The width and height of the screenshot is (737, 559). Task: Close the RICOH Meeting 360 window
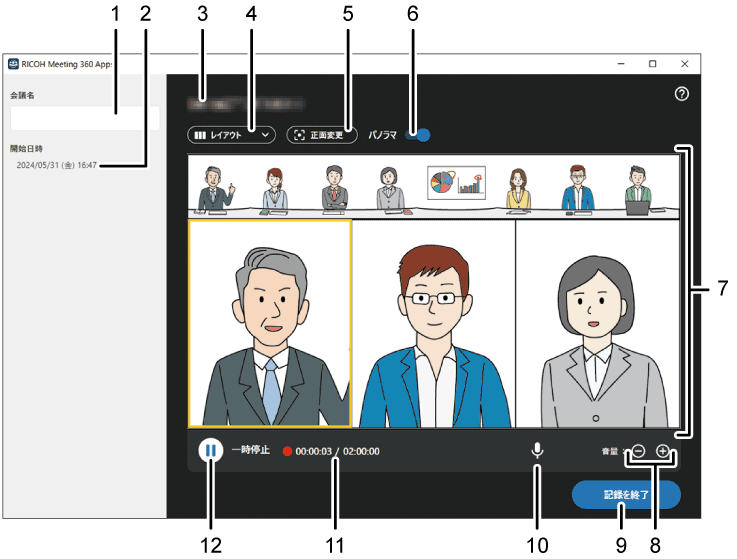[684, 64]
